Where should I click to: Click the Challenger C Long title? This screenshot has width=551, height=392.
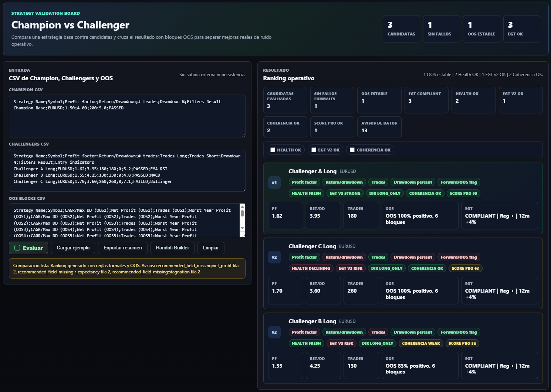click(312, 246)
